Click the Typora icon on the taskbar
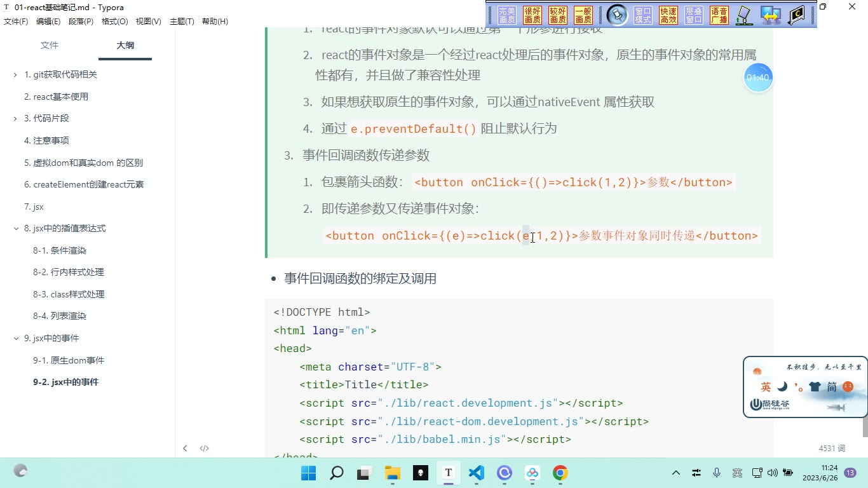868x488 pixels. point(448,473)
